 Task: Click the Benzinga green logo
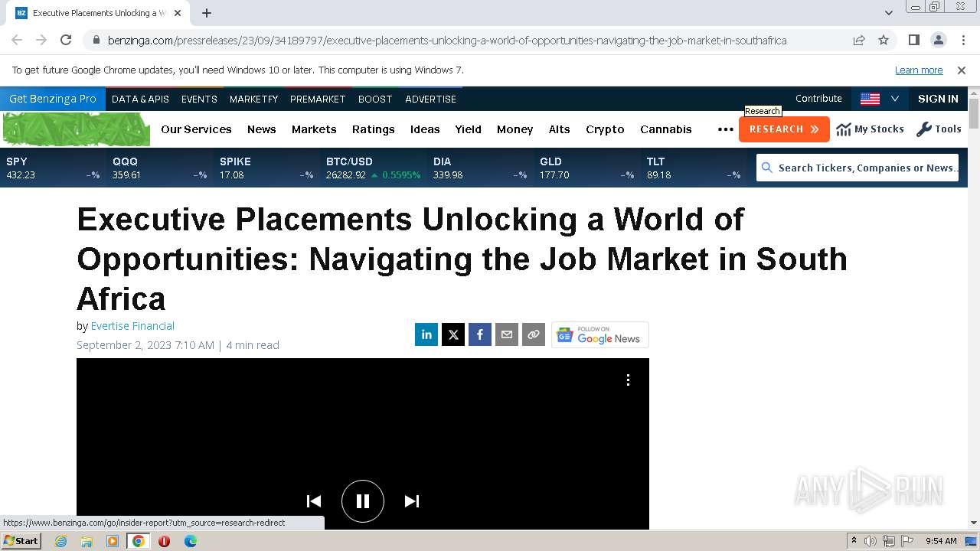point(77,129)
